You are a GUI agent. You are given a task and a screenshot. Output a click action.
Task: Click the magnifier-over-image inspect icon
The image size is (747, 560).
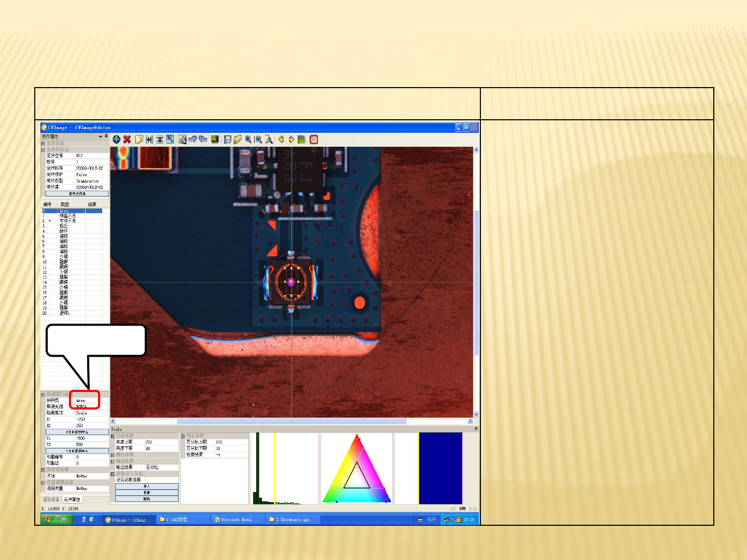pos(183,139)
